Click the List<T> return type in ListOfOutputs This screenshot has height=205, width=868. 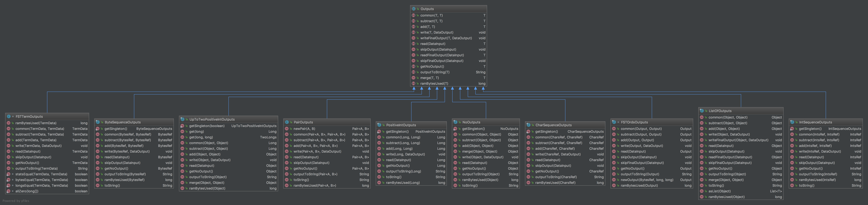[x=776, y=191]
